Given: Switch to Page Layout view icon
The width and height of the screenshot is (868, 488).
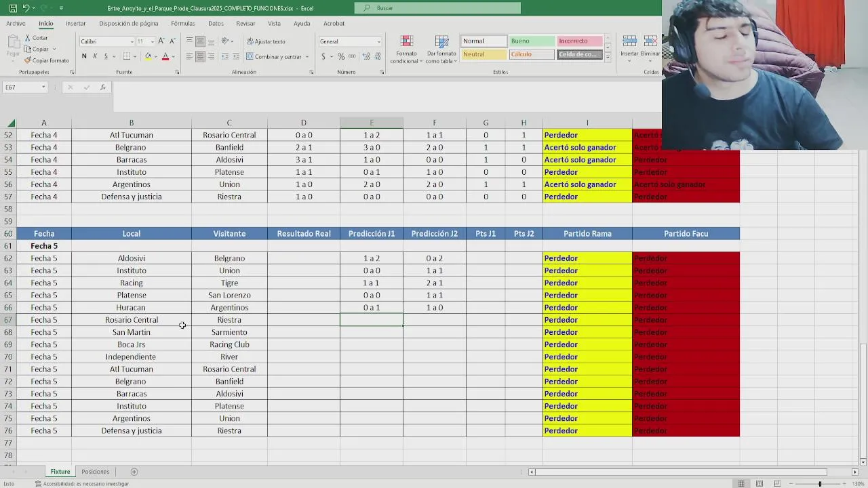Looking at the screenshot, I should [x=759, y=483].
